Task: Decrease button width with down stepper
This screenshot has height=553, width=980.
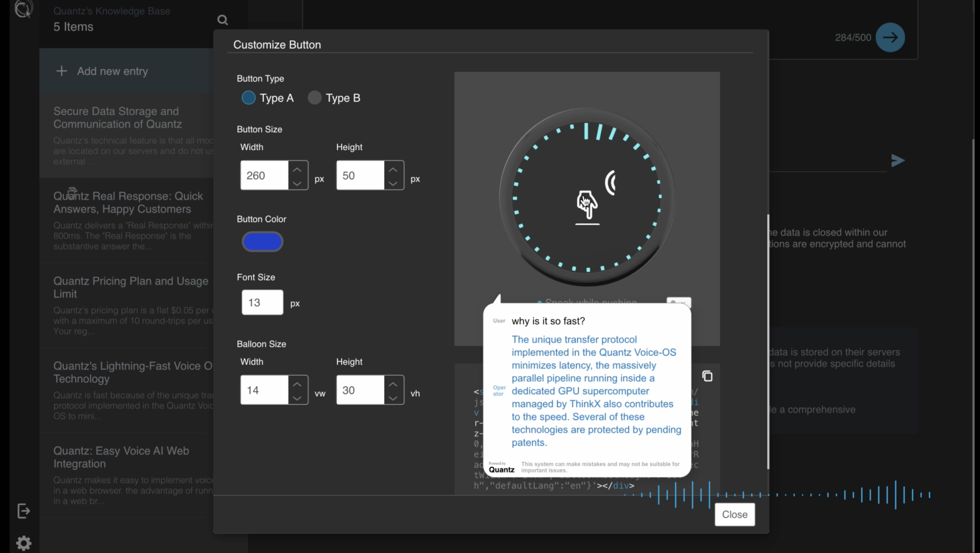Action: pyautogui.click(x=297, y=183)
